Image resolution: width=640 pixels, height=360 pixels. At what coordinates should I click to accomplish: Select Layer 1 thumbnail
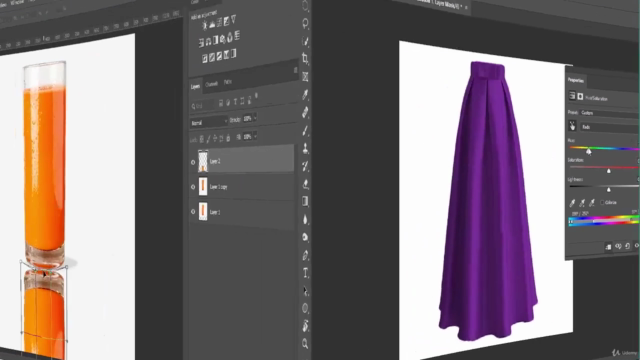click(x=203, y=211)
